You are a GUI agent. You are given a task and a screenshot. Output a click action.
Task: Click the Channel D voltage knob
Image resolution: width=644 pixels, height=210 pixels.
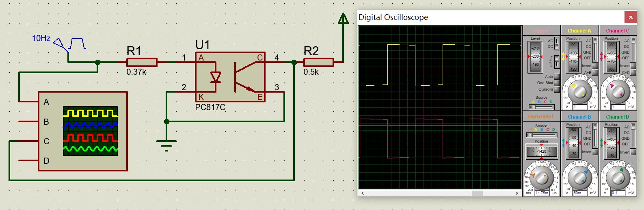[618, 178]
